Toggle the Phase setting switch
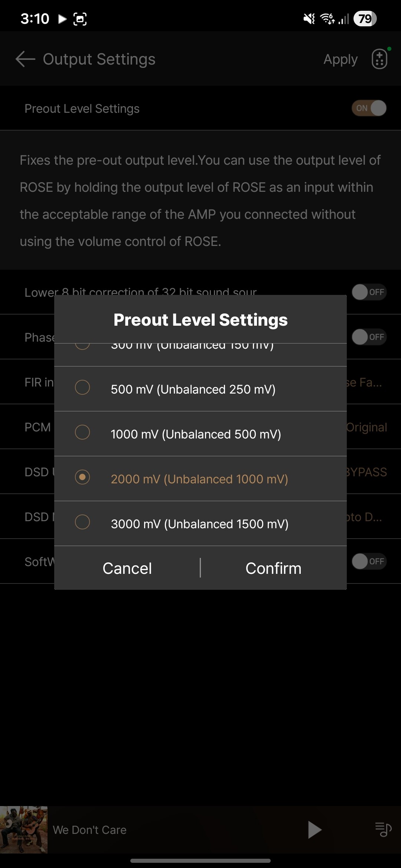The height and width of the screenshot is (868, 401). (369, 337)
